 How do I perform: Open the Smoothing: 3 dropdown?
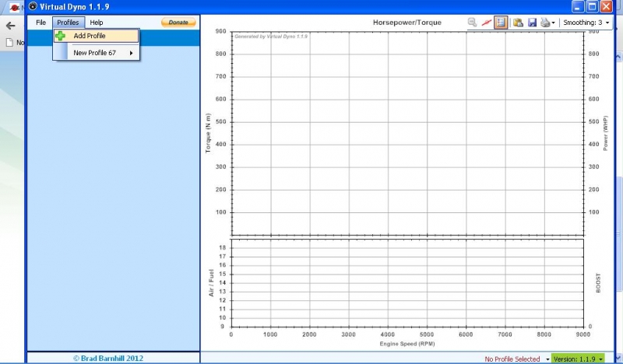(x=586, y=23)
